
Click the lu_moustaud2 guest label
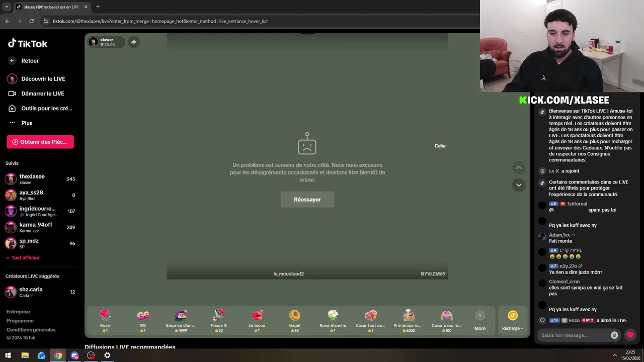tap(289, 274)
